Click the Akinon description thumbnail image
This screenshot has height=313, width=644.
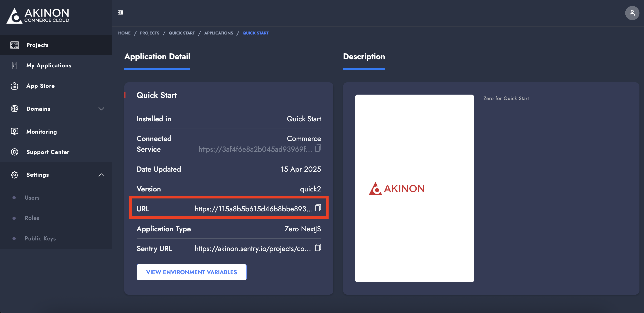(x=414, y=188)
